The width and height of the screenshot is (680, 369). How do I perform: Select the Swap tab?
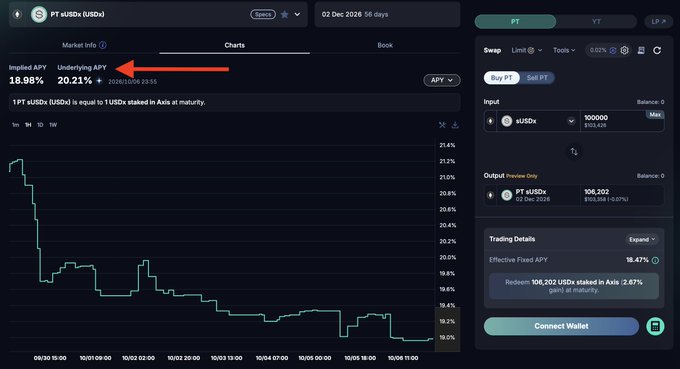tap(492, 50)
